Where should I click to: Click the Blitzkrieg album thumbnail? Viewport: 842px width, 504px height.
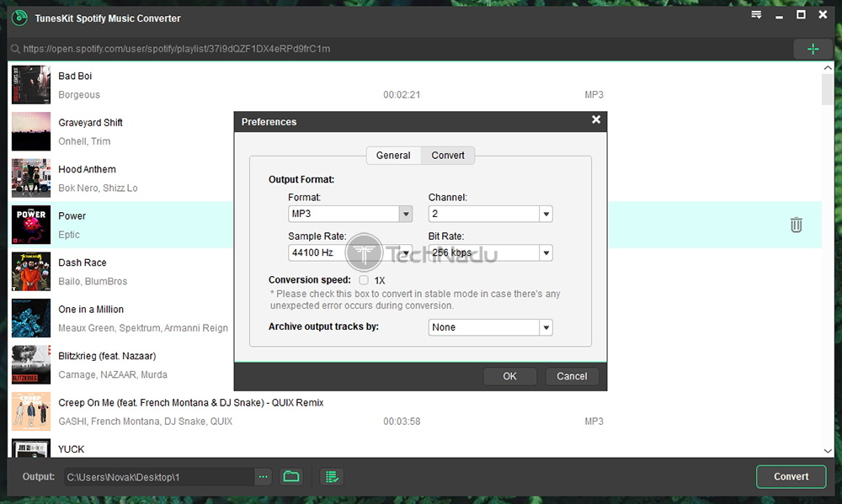(31, 365)
